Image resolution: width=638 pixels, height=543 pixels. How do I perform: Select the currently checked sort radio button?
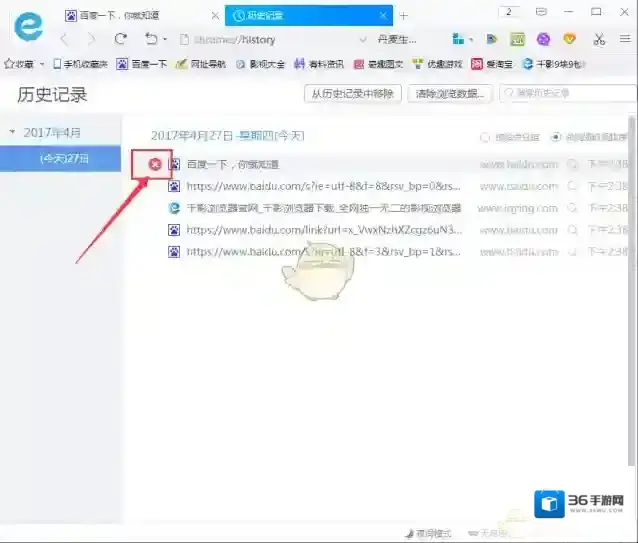click(x=555, y=137)
